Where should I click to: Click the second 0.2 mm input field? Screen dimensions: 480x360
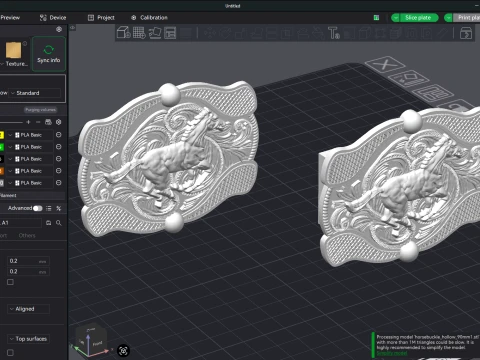coord(28,271)
